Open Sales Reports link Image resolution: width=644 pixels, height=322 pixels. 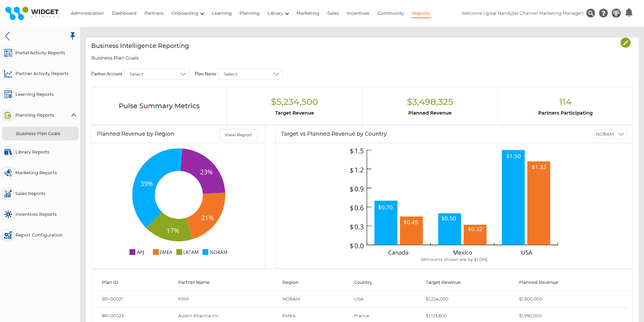click(x=31, y=193)
